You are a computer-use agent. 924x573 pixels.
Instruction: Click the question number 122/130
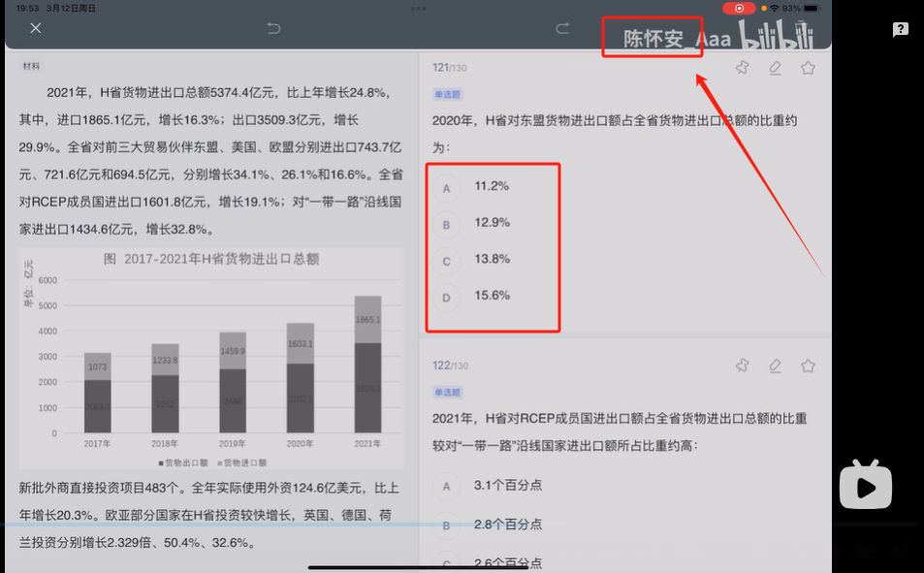[x=450, y=366]
